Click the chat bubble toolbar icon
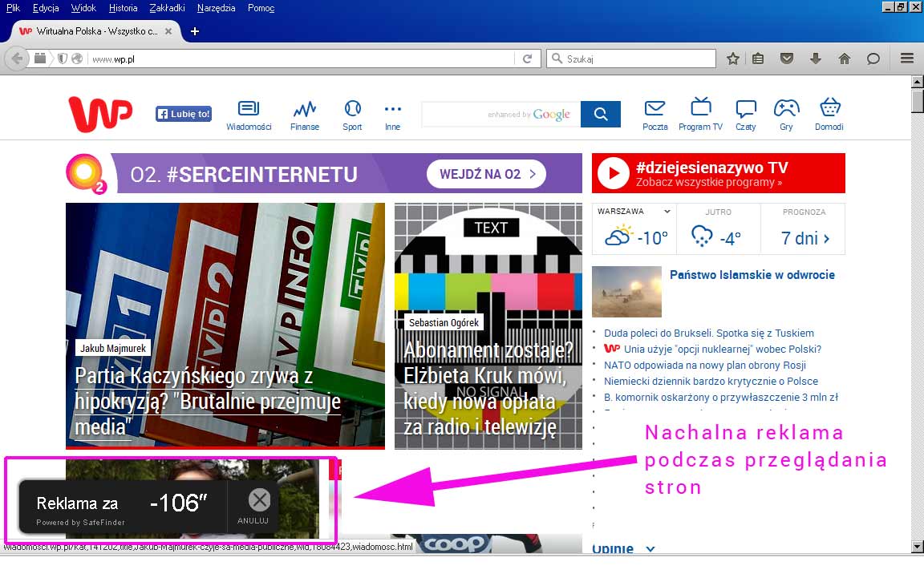924x586 pixels. pyautogui.click(x=873, y=59)
